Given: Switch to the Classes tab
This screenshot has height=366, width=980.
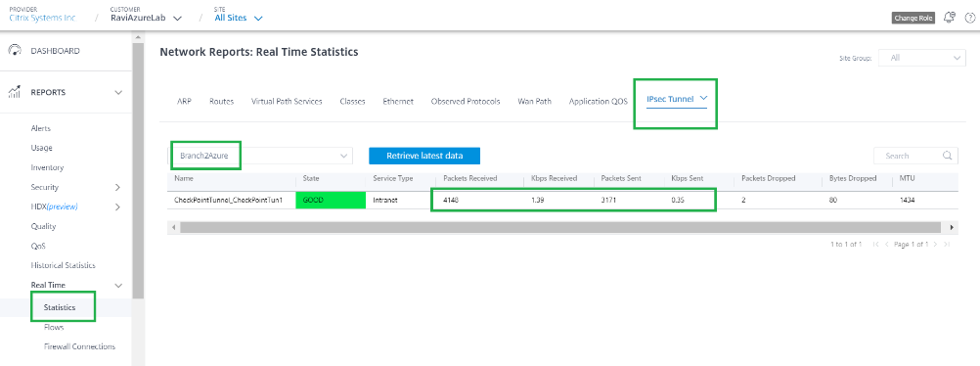Looking at the screenshot, I should [352, 102].
